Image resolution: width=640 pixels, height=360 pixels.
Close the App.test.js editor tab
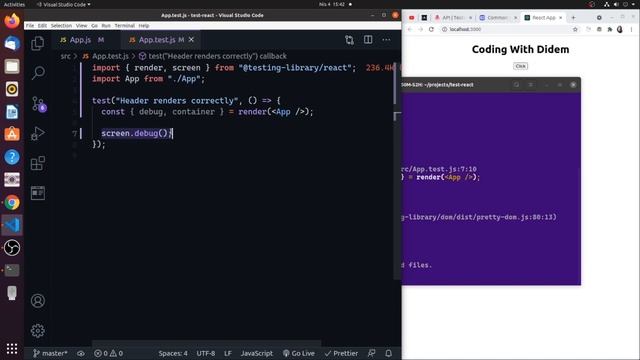pyautogui.click(x=191, y=40)
